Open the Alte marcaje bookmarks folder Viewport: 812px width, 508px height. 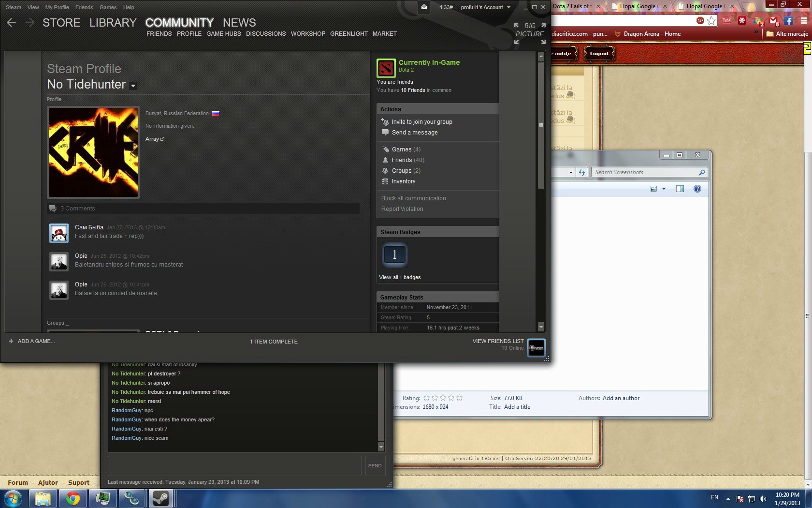point(787,34)
